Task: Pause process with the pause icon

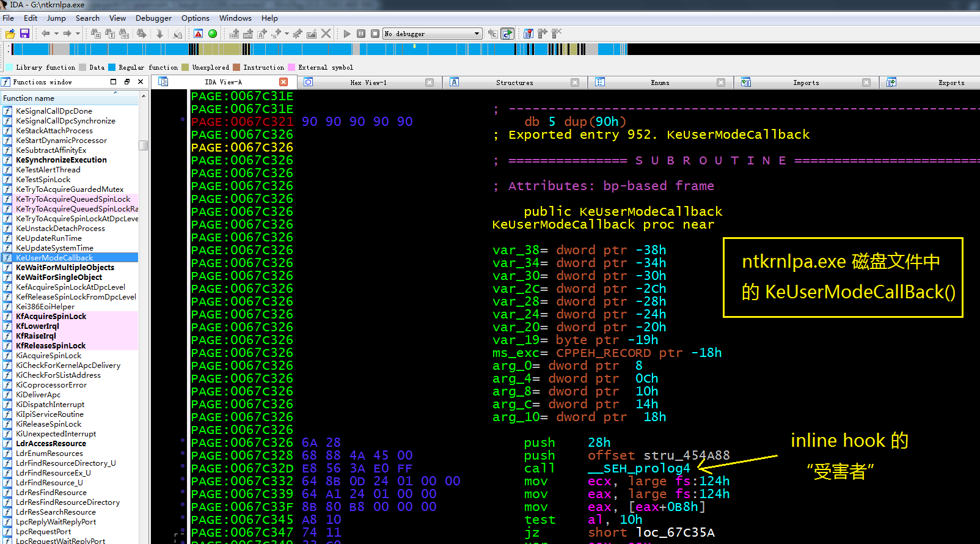Action: [x=361, y=34]
